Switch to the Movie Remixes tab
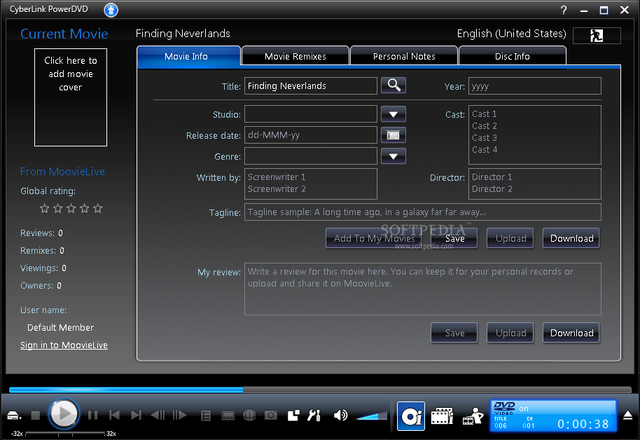Screen dimensions: 640x440 pyautogui.click(x=296, y=56)
